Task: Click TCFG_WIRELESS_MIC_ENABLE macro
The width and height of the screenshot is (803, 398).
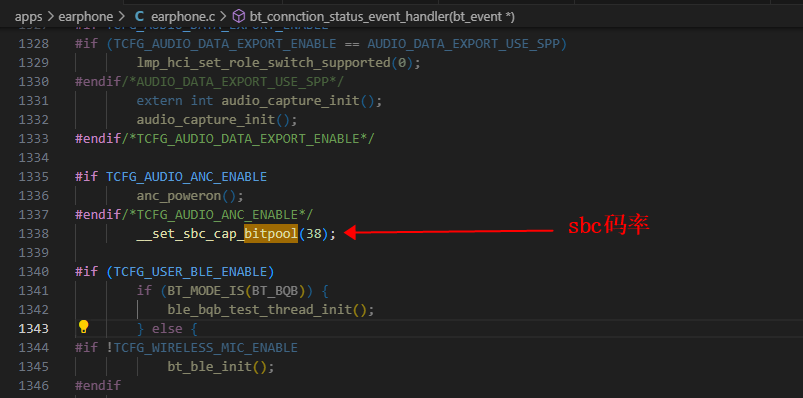Action: pyautogui.click(x=205, y=347)
